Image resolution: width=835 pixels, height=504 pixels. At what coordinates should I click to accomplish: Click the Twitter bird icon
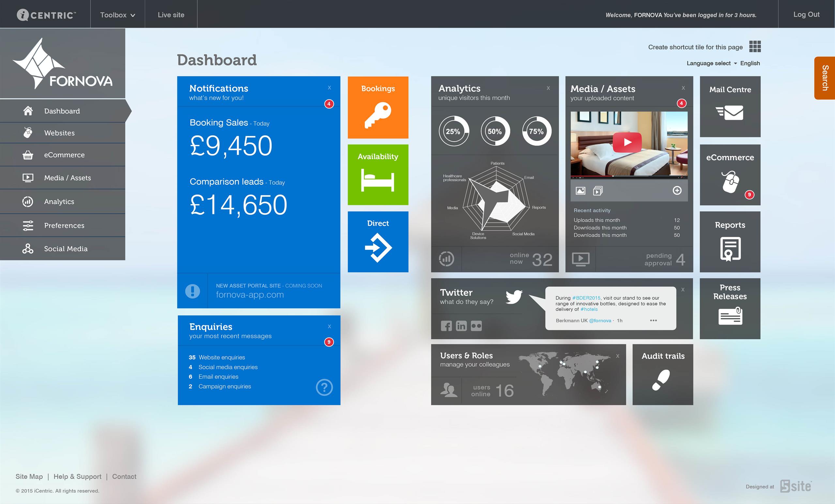[514, 297]
